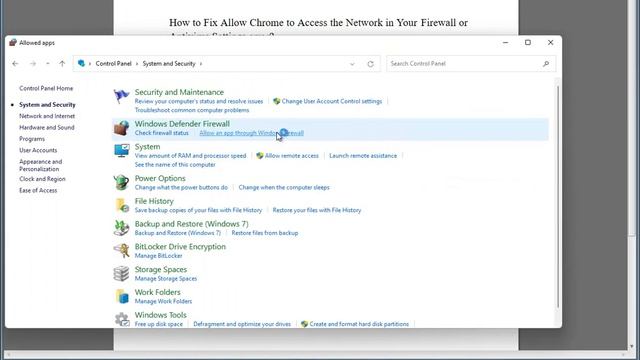Expand chevron after System and Security breadcrumb

tap(201, 64)
